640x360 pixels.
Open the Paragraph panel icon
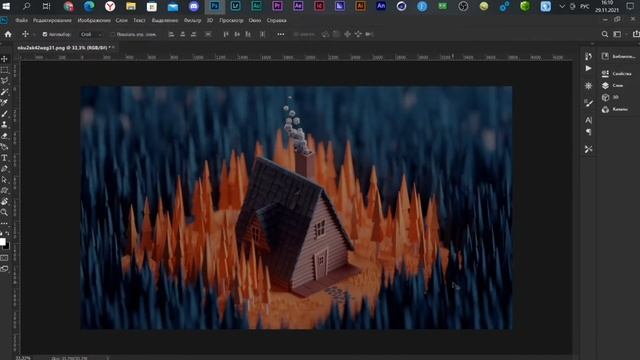click(x=588, y=132)
